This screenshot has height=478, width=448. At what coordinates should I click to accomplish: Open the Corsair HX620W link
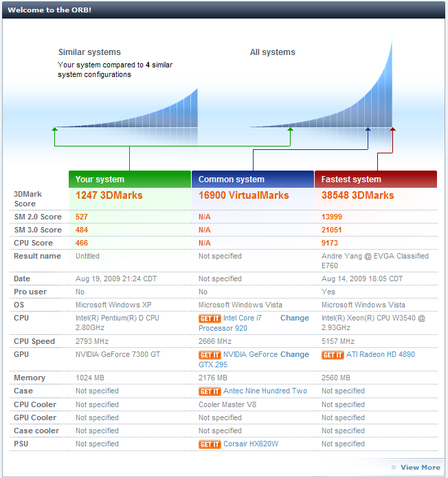251,444
